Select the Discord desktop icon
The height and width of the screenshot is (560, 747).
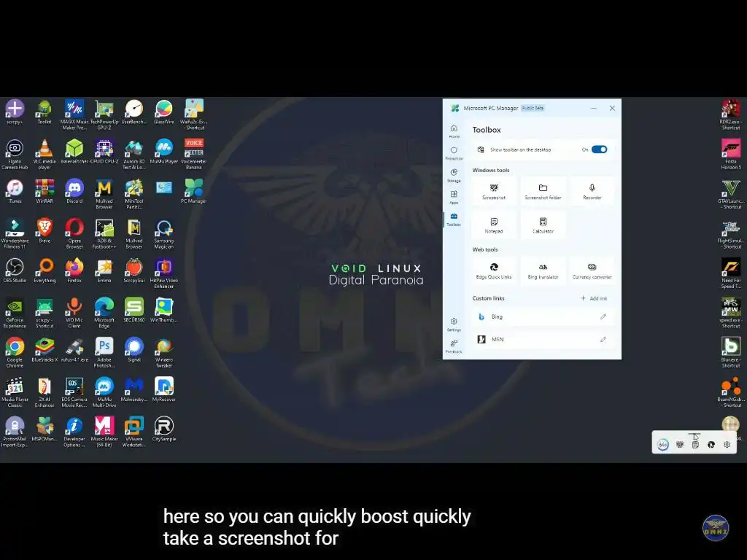(x=74, y=191)
